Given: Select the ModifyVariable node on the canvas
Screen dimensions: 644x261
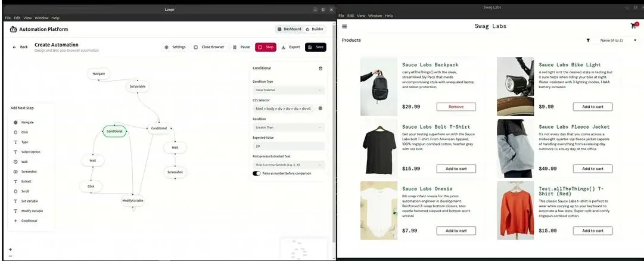Looking at the screenshot, I should pyautogui.click(x=133, y=201).
